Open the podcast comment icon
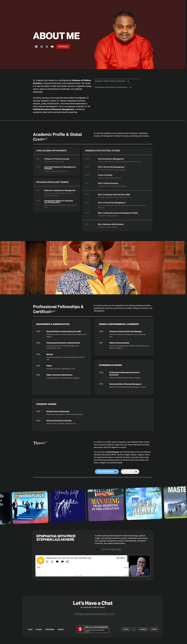 [x=62, y=562]
